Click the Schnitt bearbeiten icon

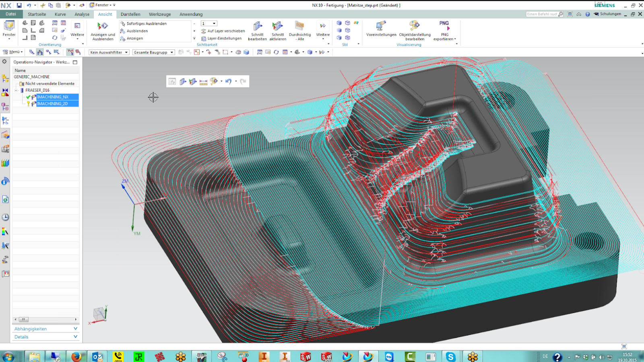[257, 27]
